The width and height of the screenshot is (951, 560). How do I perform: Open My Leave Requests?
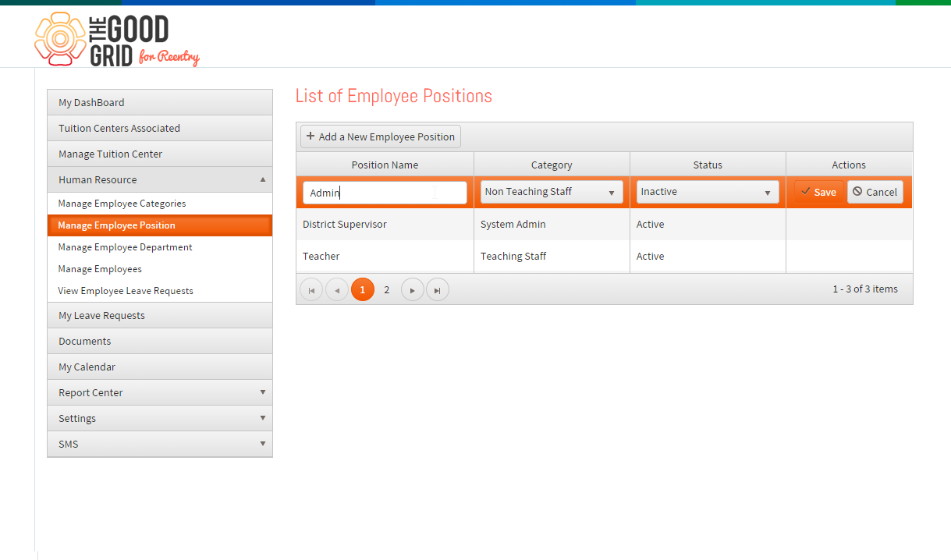(160, 315)
